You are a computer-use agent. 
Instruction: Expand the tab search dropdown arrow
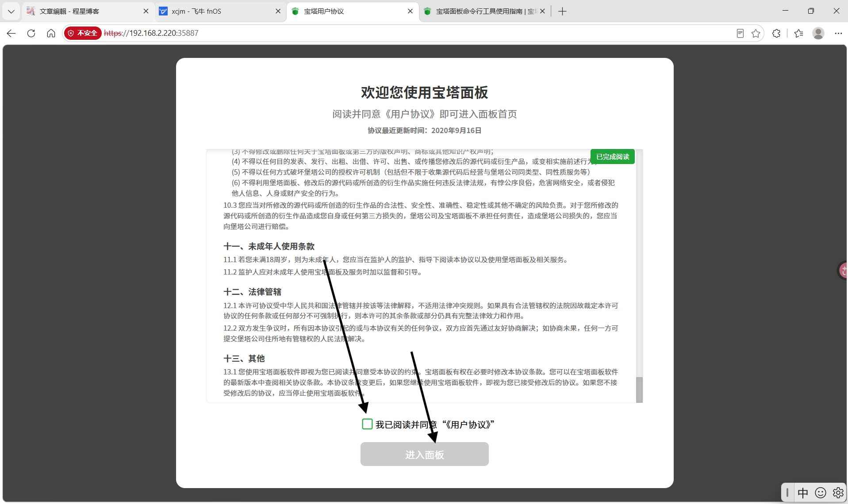tap(11, 11)
